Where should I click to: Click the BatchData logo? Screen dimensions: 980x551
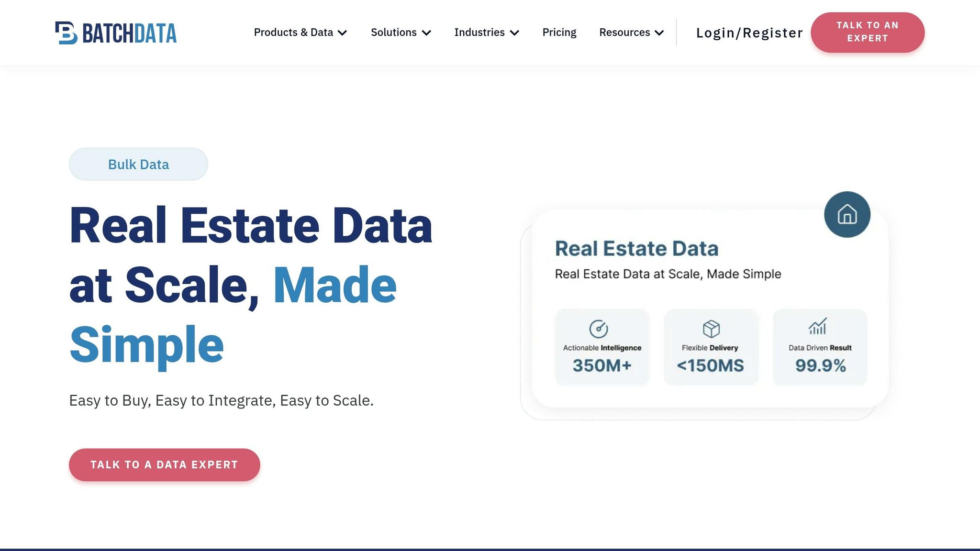(x=116, y=33)
